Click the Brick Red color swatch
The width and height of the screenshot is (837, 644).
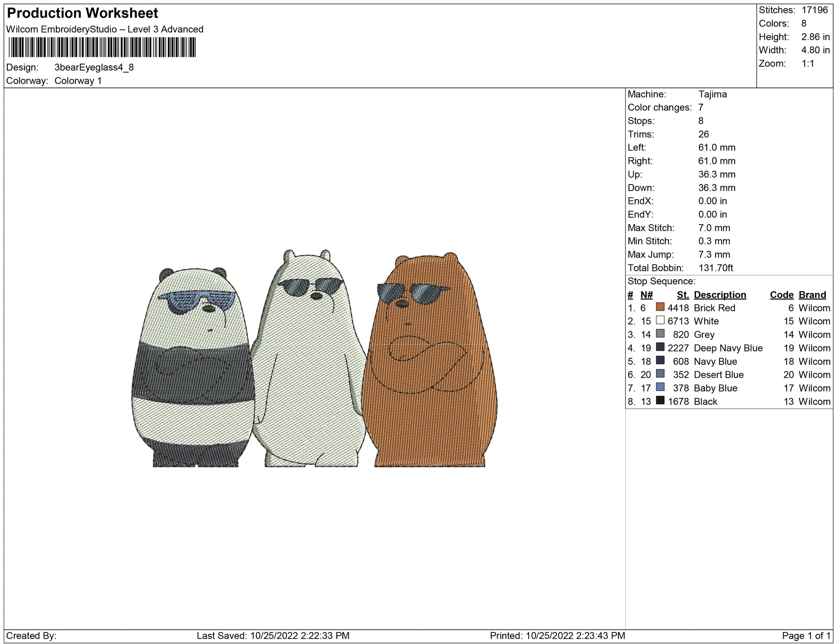pos(660,307)
